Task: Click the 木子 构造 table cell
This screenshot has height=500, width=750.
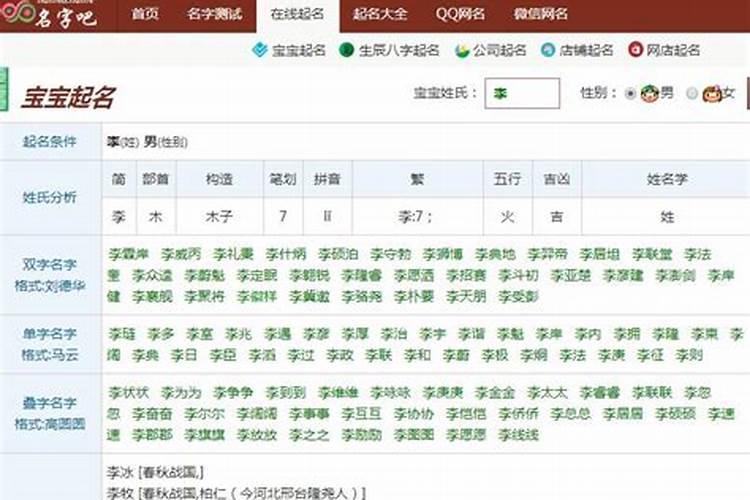Action: click(220, 216)
